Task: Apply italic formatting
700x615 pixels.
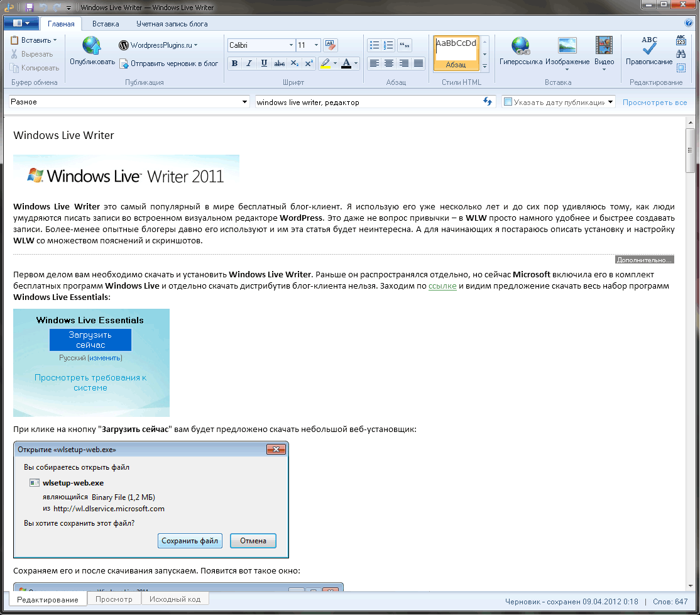Action: point(249,64)
